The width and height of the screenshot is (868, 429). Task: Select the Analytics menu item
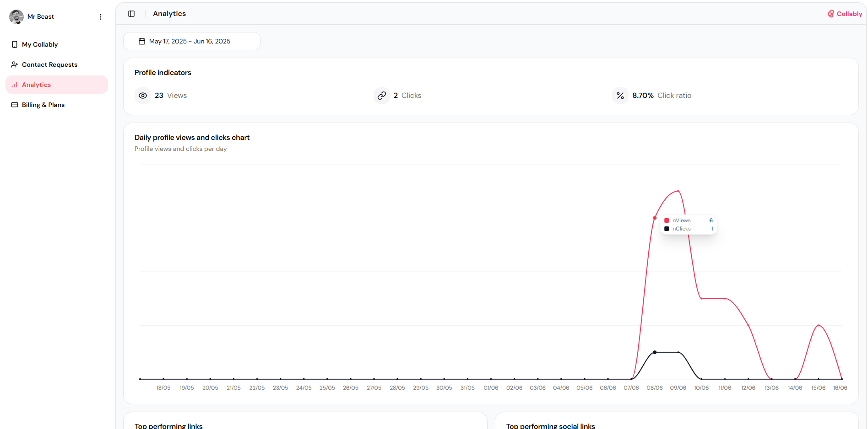tap(57, 85)
